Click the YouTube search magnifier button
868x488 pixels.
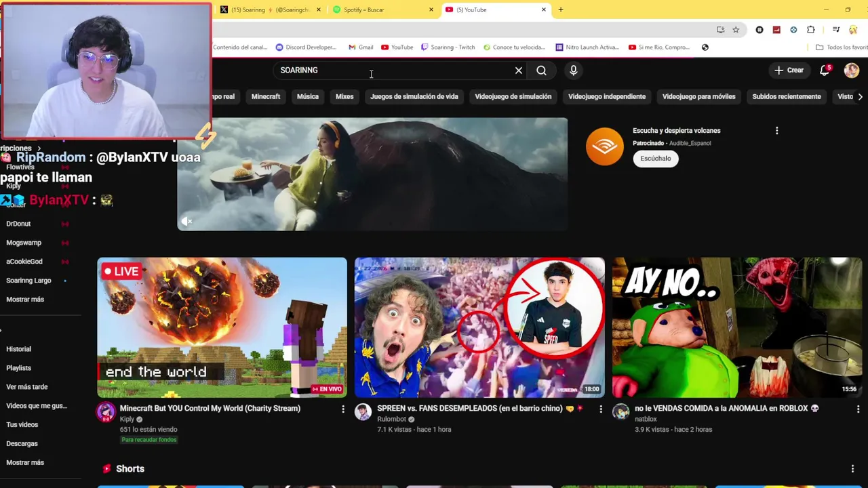point(541,70)
